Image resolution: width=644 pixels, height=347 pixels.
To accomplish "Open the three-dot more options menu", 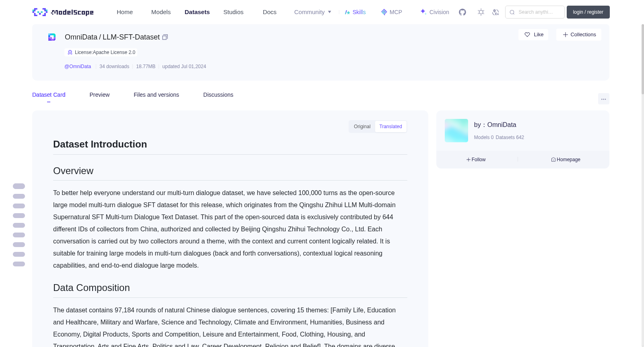I will [x=603, y=99].
